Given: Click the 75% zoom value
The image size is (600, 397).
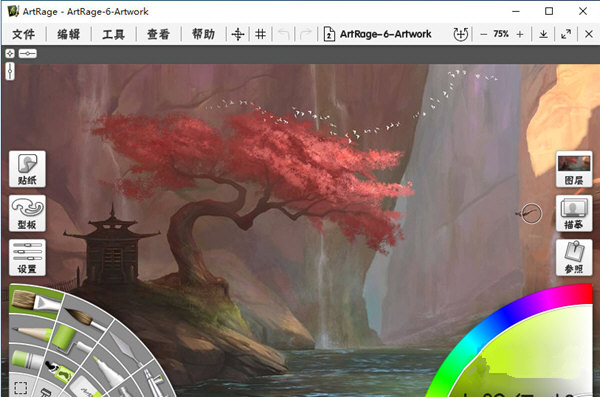Looking at the screenshot, I should [501, 34].
